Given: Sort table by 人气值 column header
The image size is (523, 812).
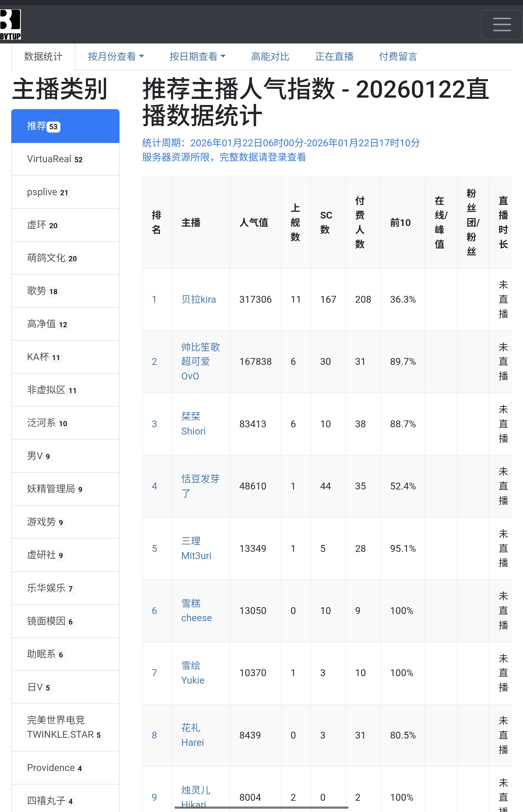Looking at the screenshot, I should pos(254,223).
